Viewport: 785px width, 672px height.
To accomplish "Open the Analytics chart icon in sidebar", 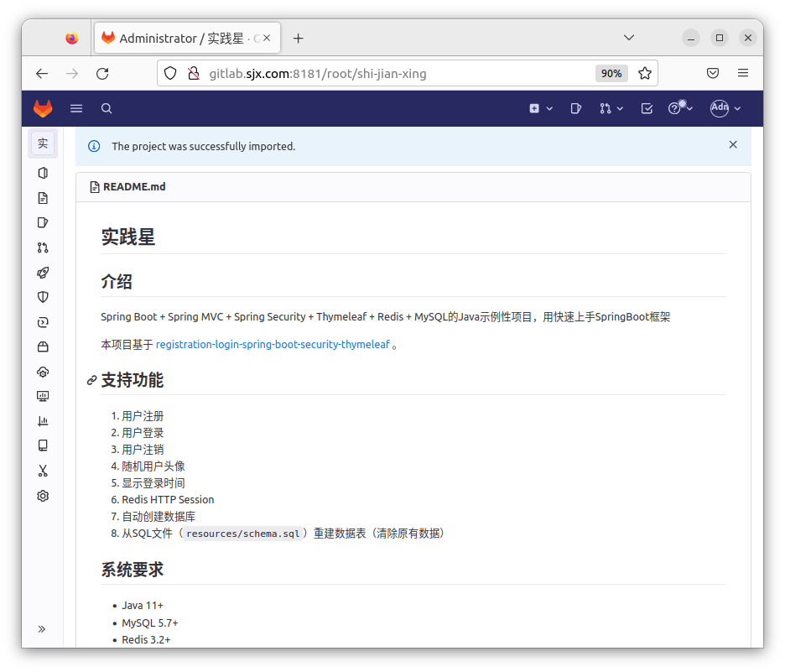I will coord(43,421).
